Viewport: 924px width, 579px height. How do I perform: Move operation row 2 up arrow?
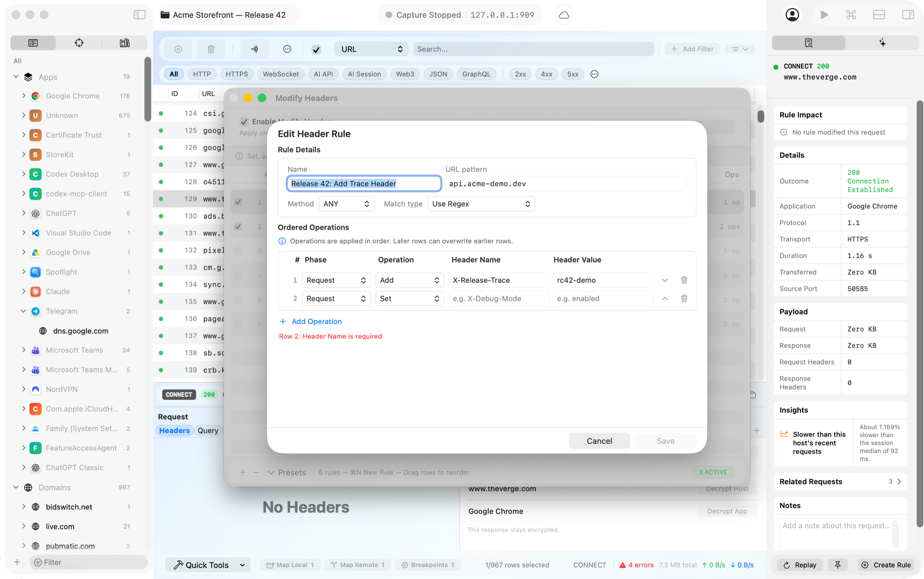pyautogui.click(x=665, y=298)
